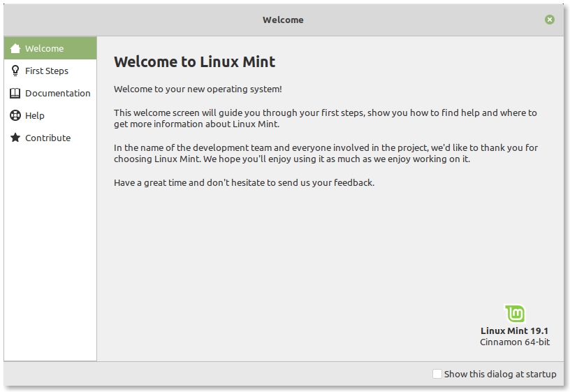The image size is (570, 392).
Task: Open the Contribute page
Action: [x=48, y=138]
